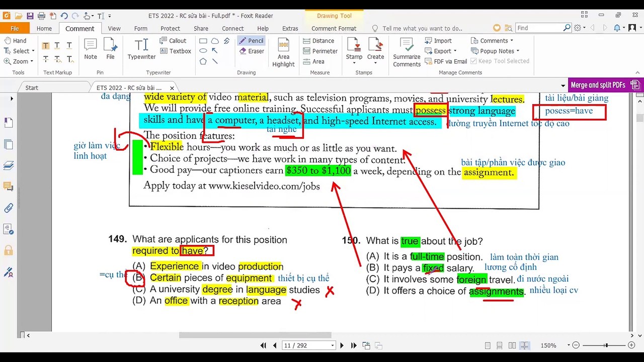Screen dimensions: 644x362
Task: Select the Area Highlight tool
Action: coord(283,52)
